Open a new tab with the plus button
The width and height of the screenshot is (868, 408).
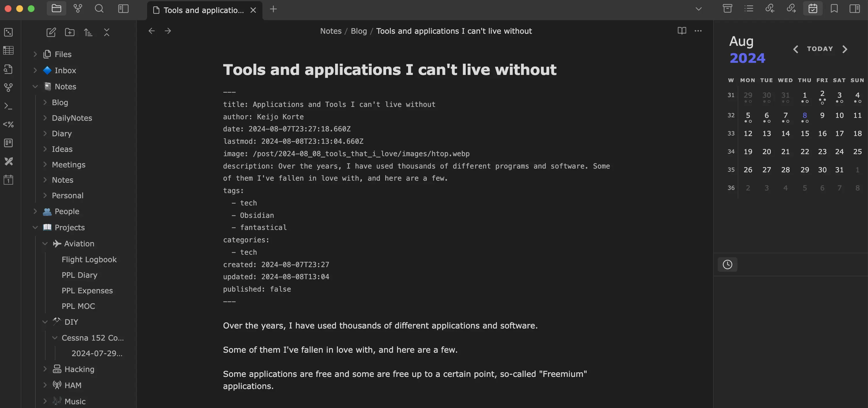(273, 10)
